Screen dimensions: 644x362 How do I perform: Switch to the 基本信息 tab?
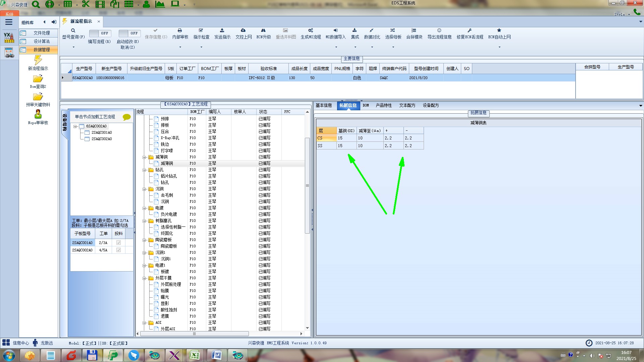coord(324,105)
